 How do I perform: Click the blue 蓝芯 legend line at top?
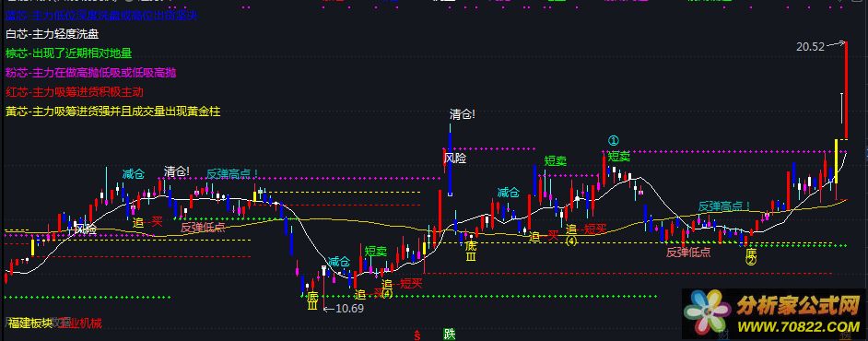101,16
